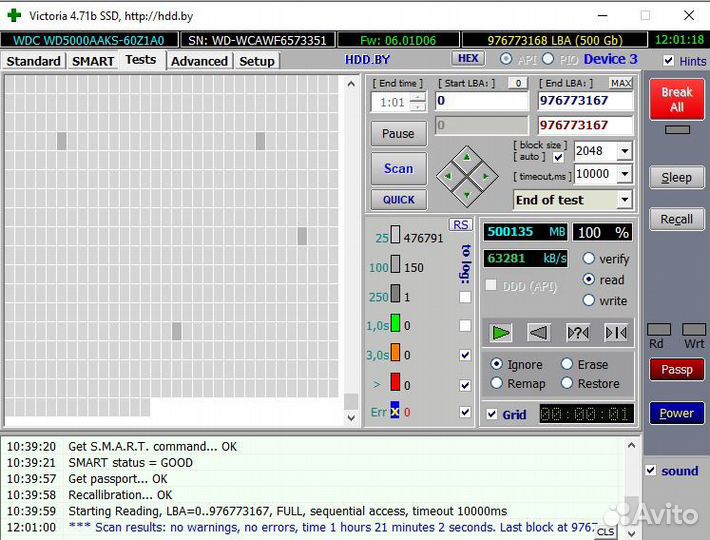Click the green cross Victoria app icon
This screenshot has height=540, width=710.
click(14, 15)
